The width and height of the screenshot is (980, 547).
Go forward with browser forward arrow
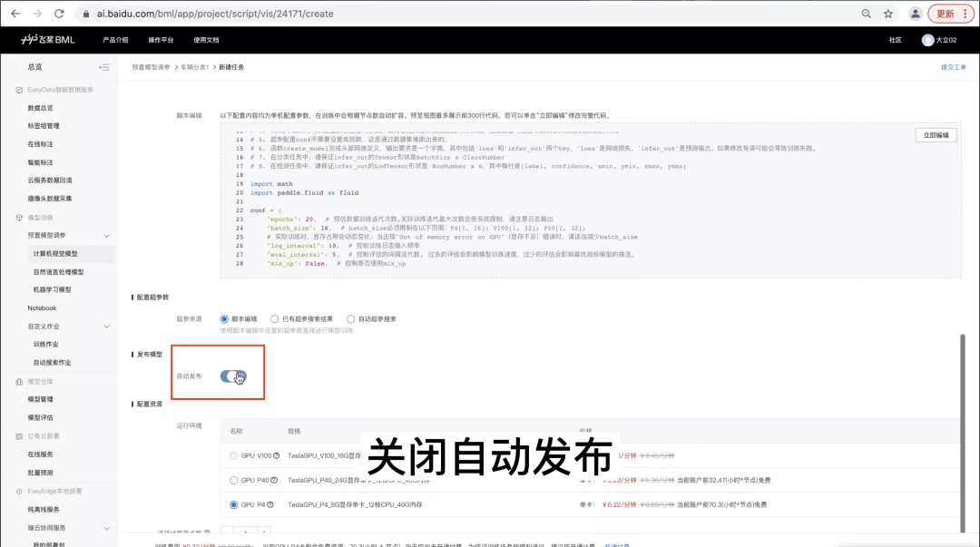coord(37,14)
